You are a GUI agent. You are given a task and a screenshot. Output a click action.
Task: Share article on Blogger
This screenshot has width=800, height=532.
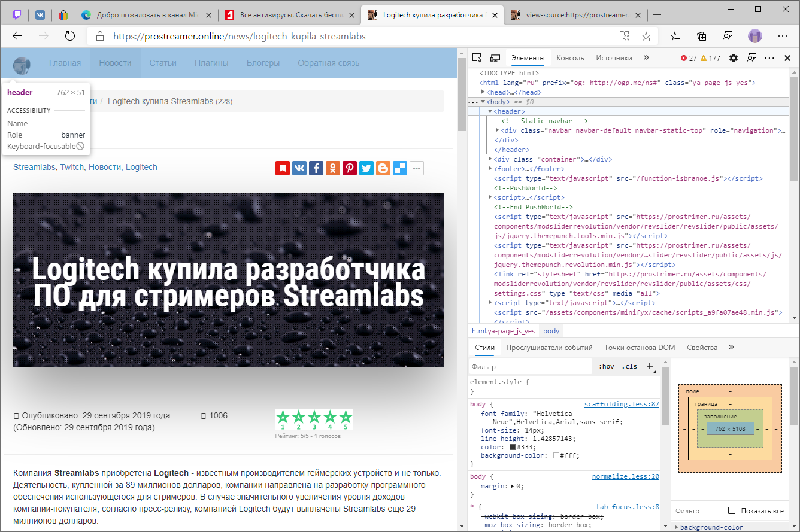click(383, 168)
